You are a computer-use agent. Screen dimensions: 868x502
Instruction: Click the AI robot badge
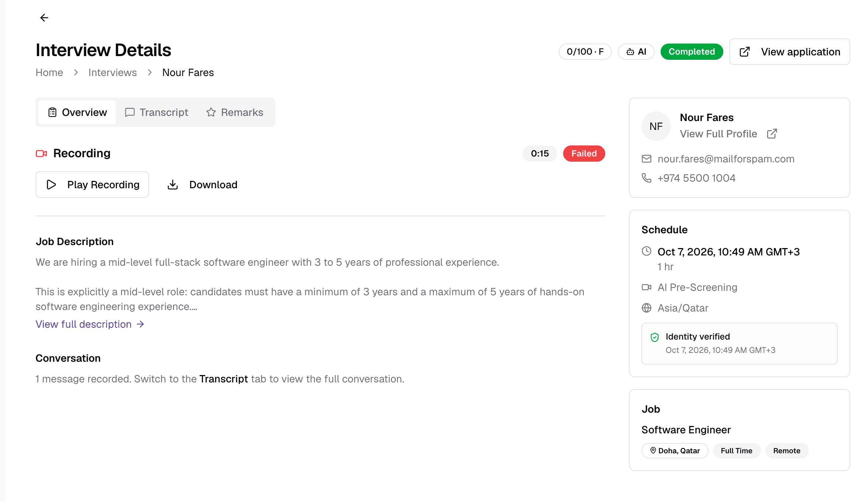tap(636, 52)
